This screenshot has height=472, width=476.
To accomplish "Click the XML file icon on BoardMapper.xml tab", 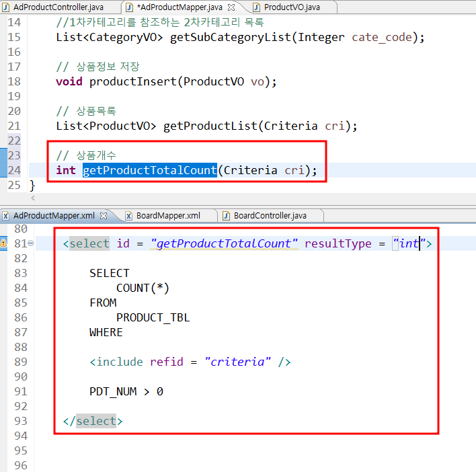I will pos(128,216).
